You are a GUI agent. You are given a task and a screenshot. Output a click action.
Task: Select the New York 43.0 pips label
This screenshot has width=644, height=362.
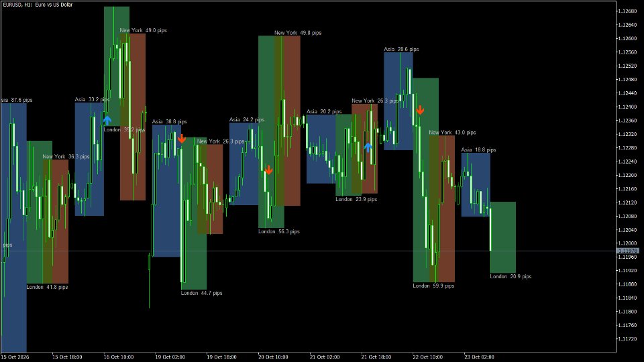point(452,133)
